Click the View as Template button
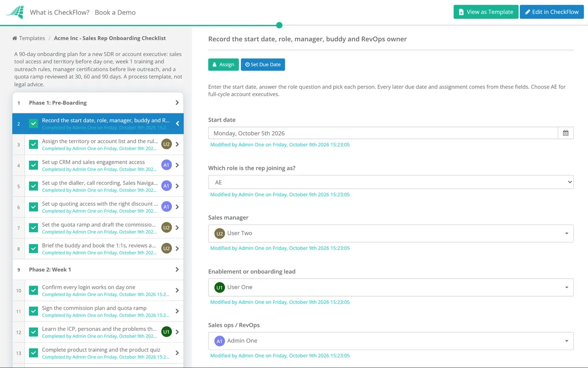The width and height of the screenshot is (588, 368). [486, 12]
